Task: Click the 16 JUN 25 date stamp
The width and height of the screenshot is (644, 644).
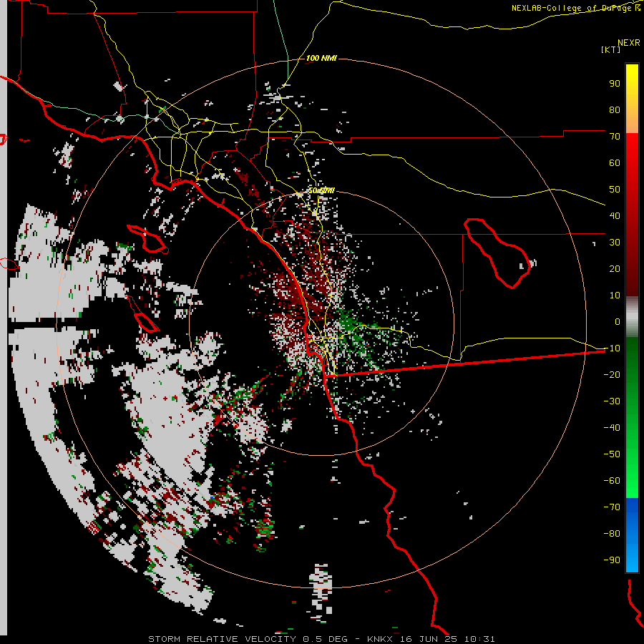Action: [x=431, y=639]
